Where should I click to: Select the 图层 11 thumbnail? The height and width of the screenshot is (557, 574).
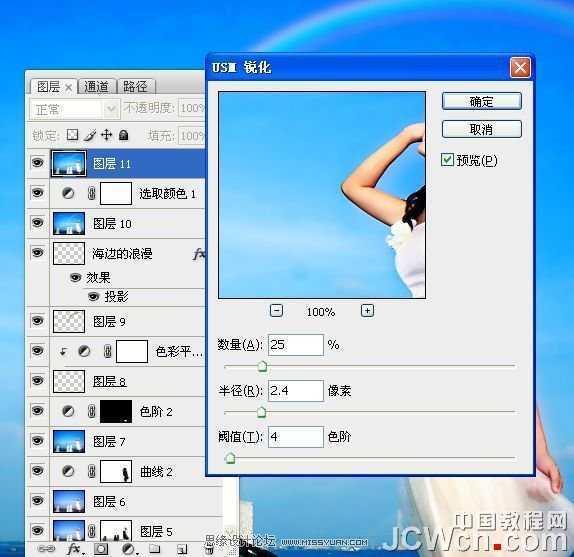click(69, 163)
